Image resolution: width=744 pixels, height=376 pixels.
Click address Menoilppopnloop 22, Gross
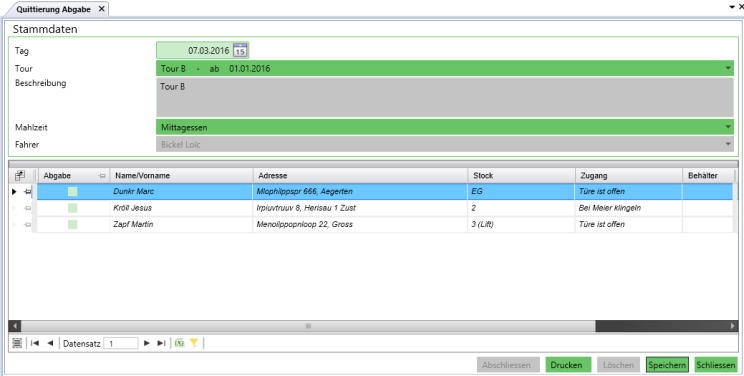click(361, 224)
